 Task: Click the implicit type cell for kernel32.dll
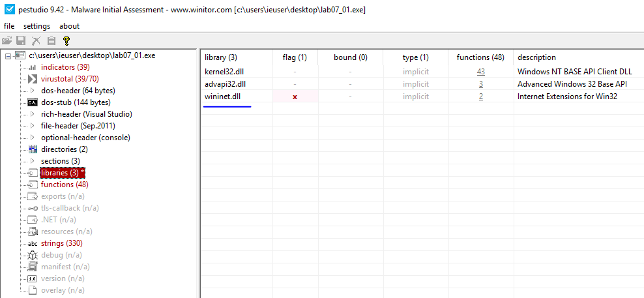tap(416, 72)
